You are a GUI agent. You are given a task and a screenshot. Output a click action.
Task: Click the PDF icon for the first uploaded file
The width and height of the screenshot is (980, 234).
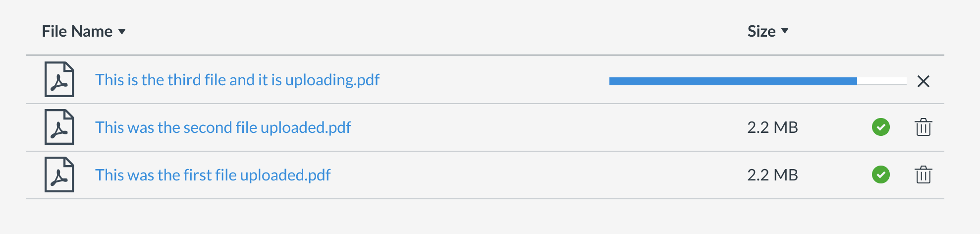59,175
